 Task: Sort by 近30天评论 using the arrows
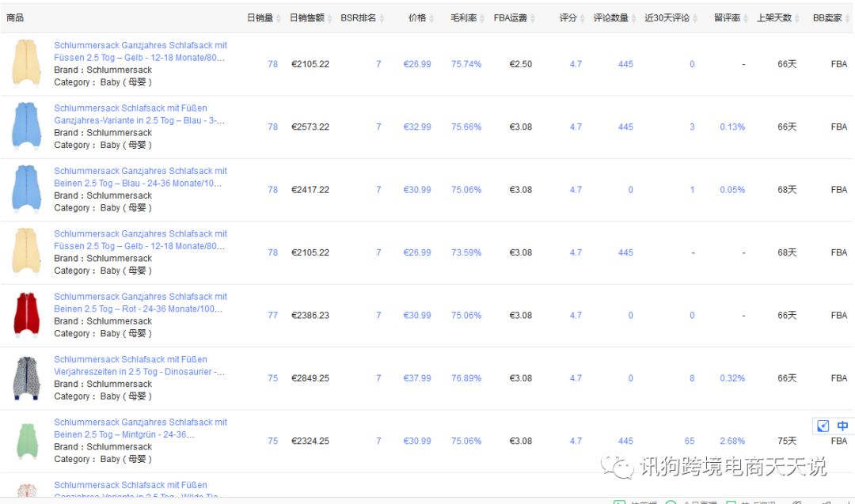694,18
